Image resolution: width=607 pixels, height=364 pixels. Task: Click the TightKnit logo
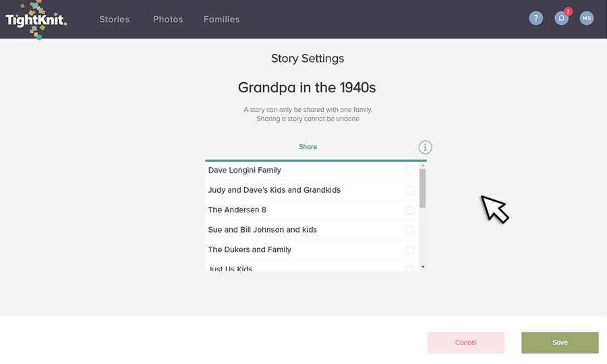tap(36, 20)
